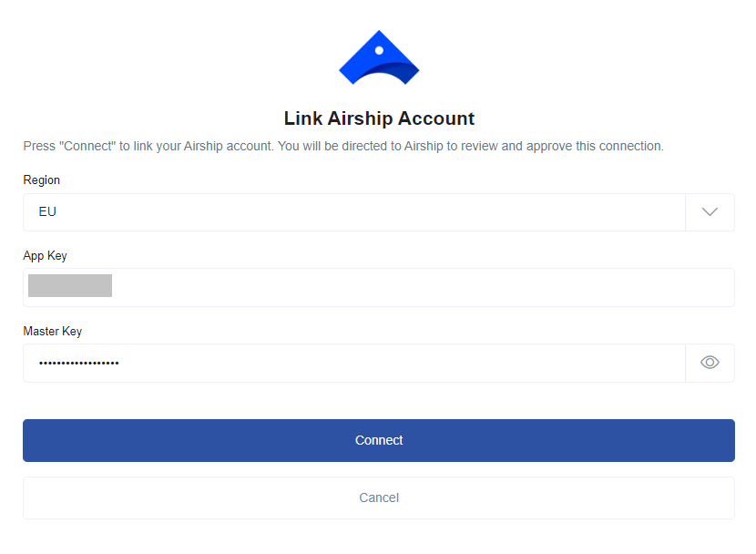Click the Link Airship Account heading
Image resolution: width=756 pixels, height=554 pixels.
pyautogui.click(x=379, y=118)
